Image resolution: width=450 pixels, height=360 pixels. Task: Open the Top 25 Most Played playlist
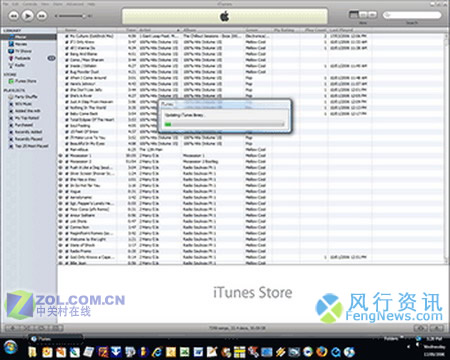pyautogui.click(x=28, y=146)
